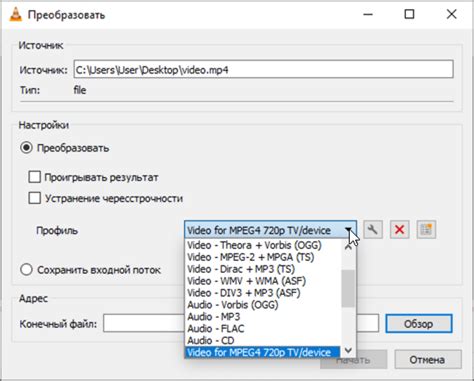Select highlighted Video for MPEG4 720p TV/device item
This screenshot has height=381, width=474.
[263, 352]
